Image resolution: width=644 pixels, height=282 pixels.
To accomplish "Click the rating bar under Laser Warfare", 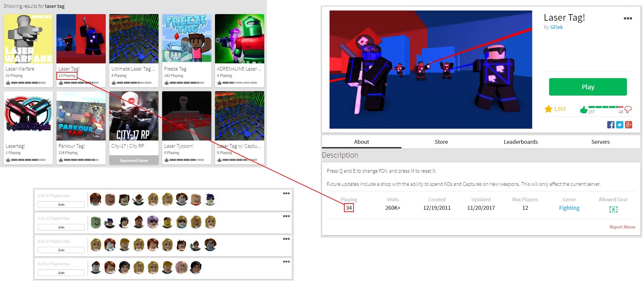I will (28, 83).
